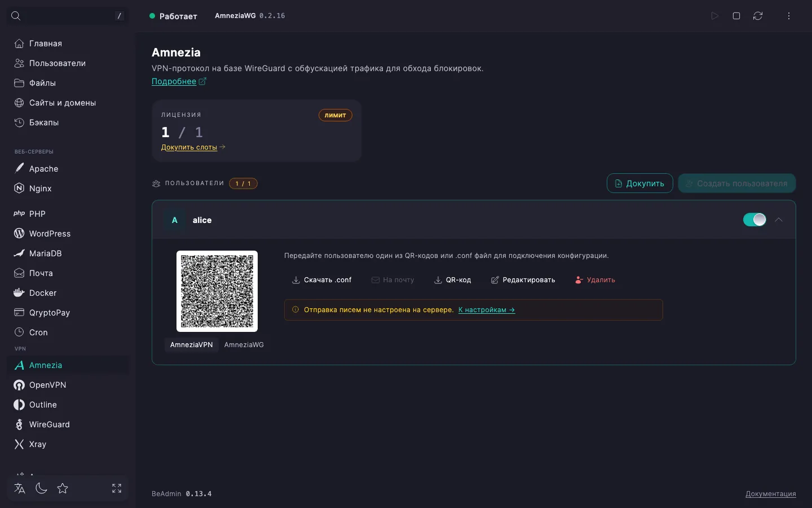Disable user alice with the toggle switch

754,220
